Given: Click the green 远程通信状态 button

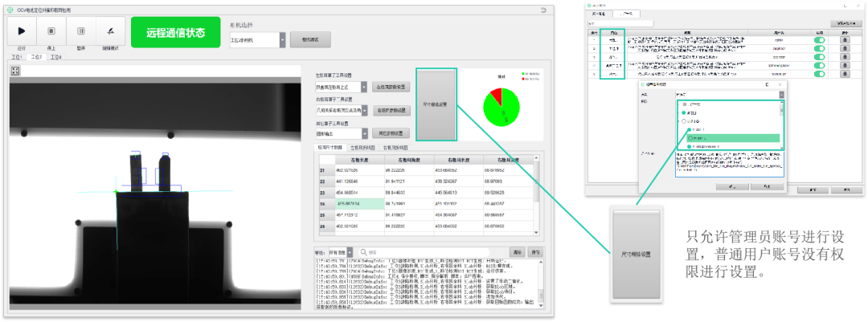Looking at the screenshot, I should tap(174, 34).
